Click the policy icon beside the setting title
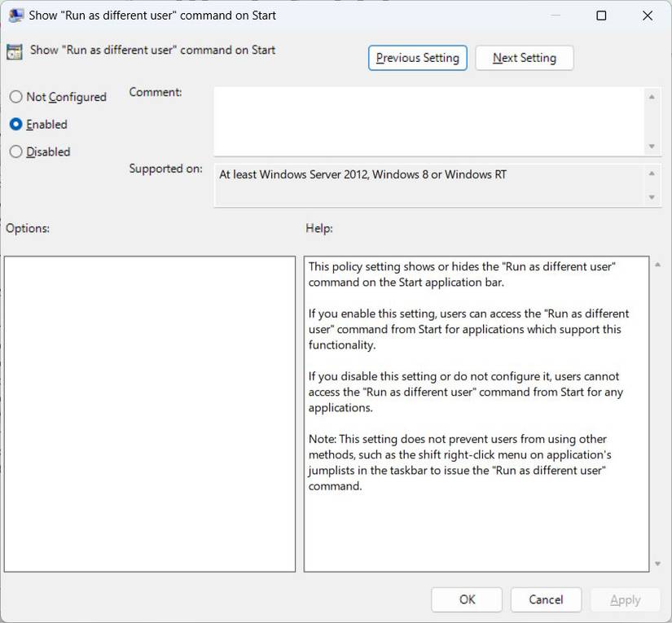This screenshot has width=672, height=623. (14, 50)
